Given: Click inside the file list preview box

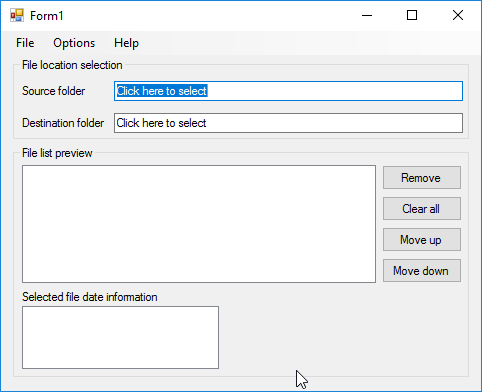Looking at the screenshot, I should 199,224.
